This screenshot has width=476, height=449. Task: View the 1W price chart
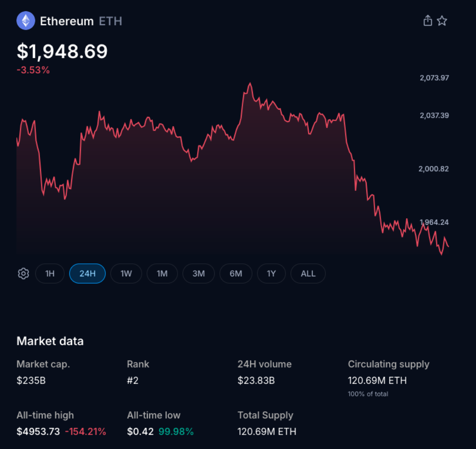[126, 274]
